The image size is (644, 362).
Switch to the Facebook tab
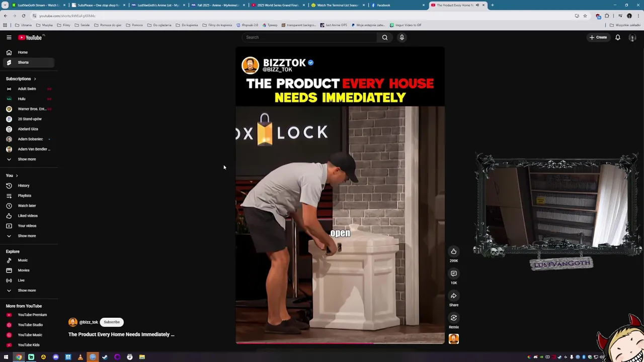tap(397, 5)
